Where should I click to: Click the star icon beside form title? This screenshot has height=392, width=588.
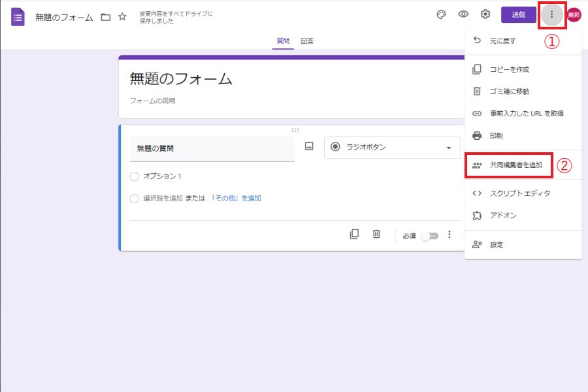pos(122,17)
